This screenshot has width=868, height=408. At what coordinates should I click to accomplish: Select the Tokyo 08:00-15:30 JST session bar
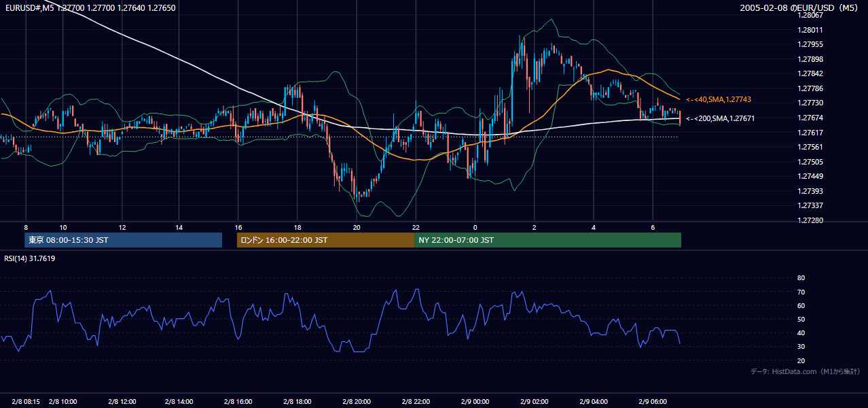123,240
